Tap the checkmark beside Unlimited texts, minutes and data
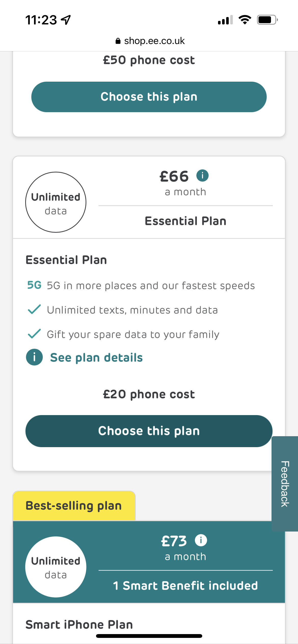The height and width of the screenshot is (644, 298). pyautogui.click(x=34, y=309)
